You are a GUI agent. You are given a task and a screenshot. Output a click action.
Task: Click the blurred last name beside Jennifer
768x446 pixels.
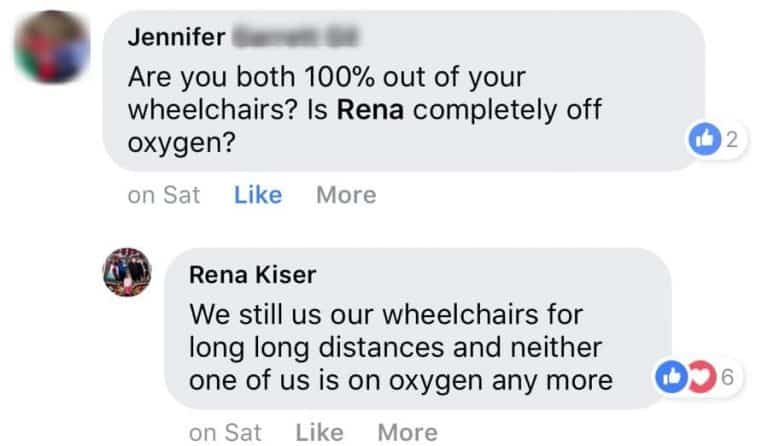click(294, 38)
